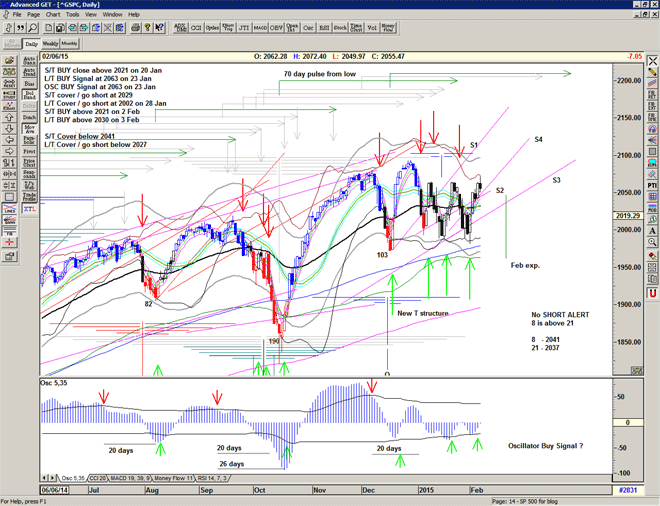
Task: Toggle the XTL indicator
Action: pos(29,208)
